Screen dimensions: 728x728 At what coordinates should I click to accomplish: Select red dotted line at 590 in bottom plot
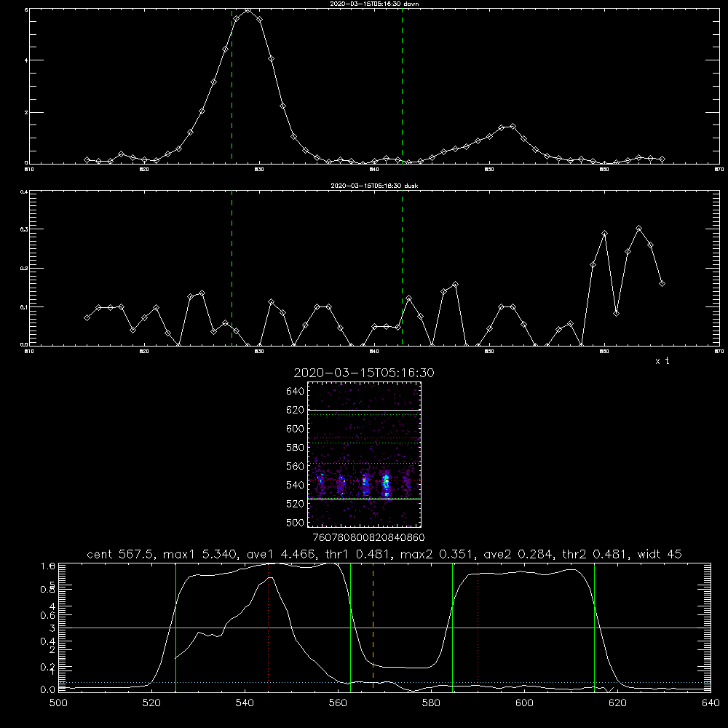click(x=478, y=628)
